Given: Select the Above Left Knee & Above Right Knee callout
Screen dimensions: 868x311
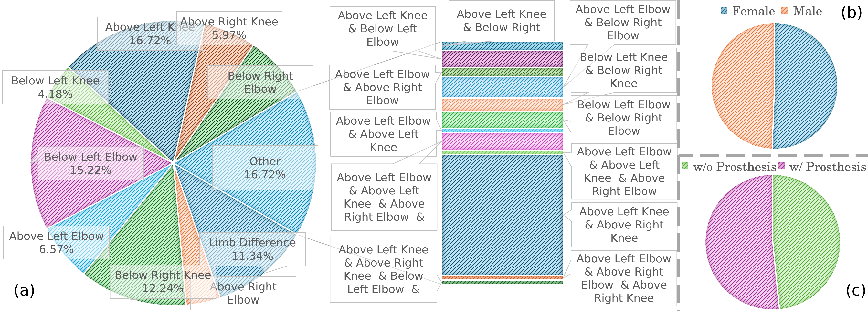Looking at the screenshot, I should pos(624,225).
